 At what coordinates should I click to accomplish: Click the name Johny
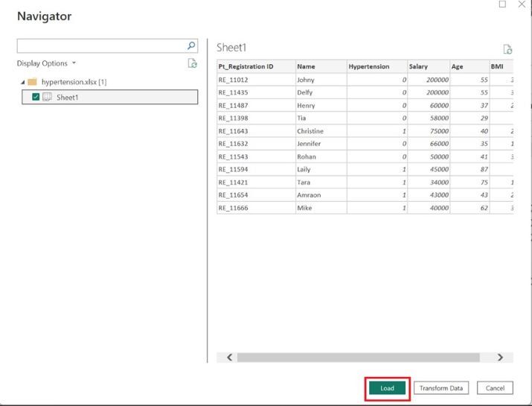click(306, 80)
